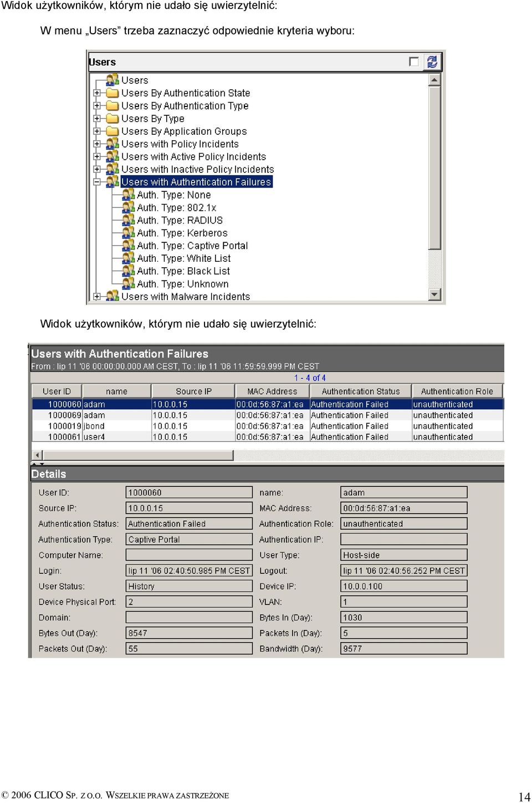Viewport: 532px width, 803px height.
Task: Click the Users By Application Groups folder icon
Action: tap(112, 131)
